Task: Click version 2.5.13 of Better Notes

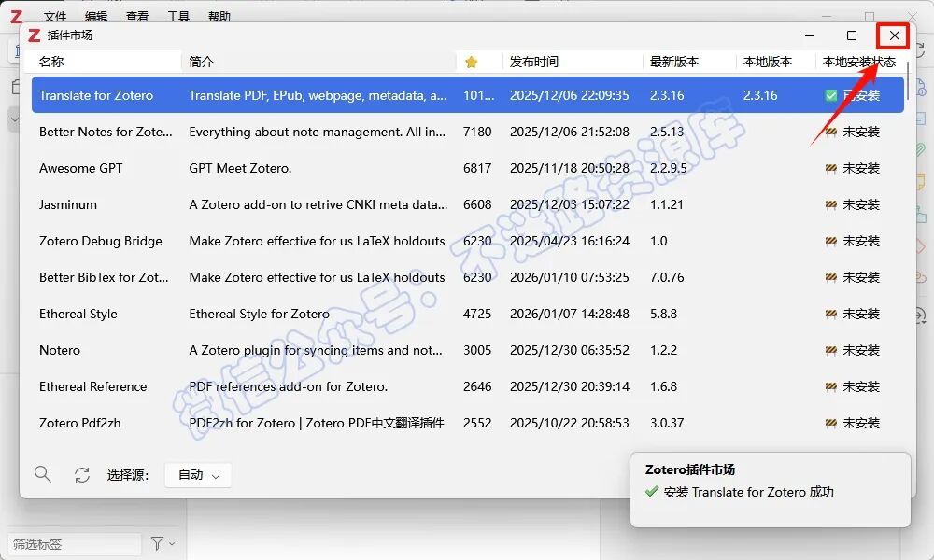Action: [667, 133]
